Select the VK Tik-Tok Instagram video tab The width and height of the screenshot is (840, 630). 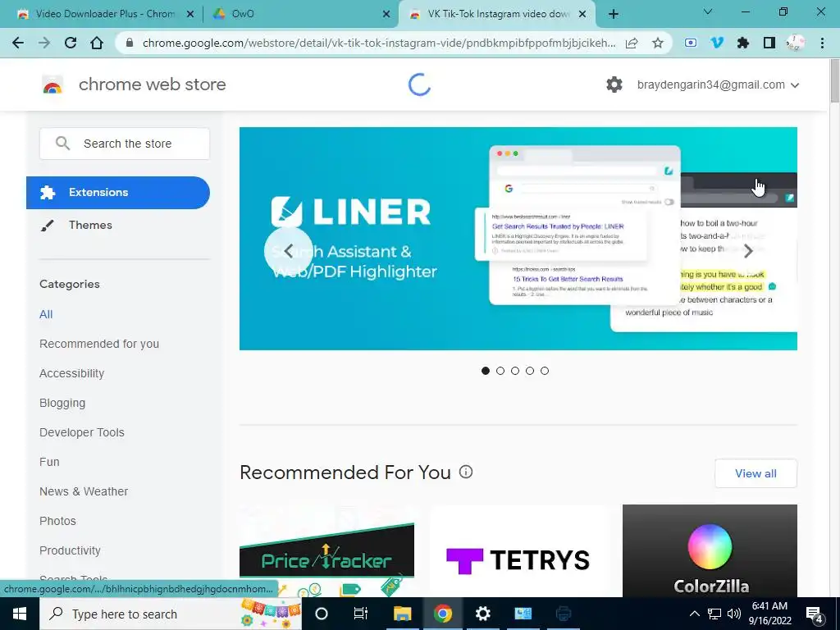click(497, 15)
